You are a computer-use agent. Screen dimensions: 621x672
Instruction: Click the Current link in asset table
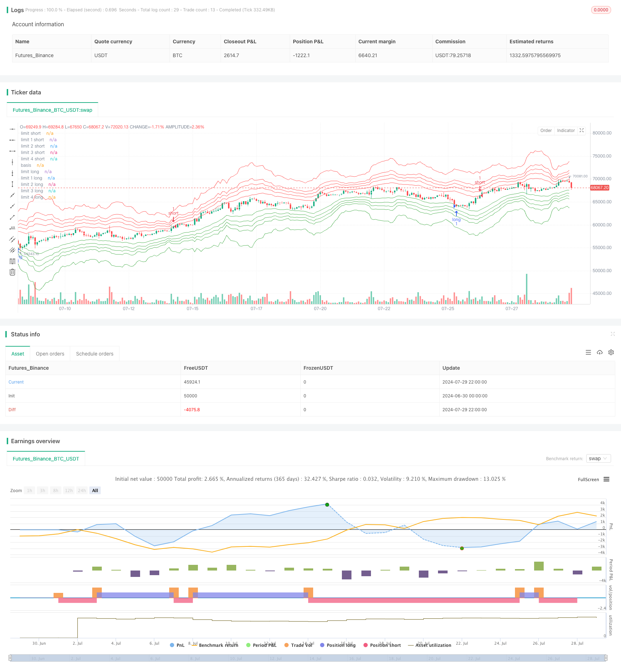coord(16,382)
